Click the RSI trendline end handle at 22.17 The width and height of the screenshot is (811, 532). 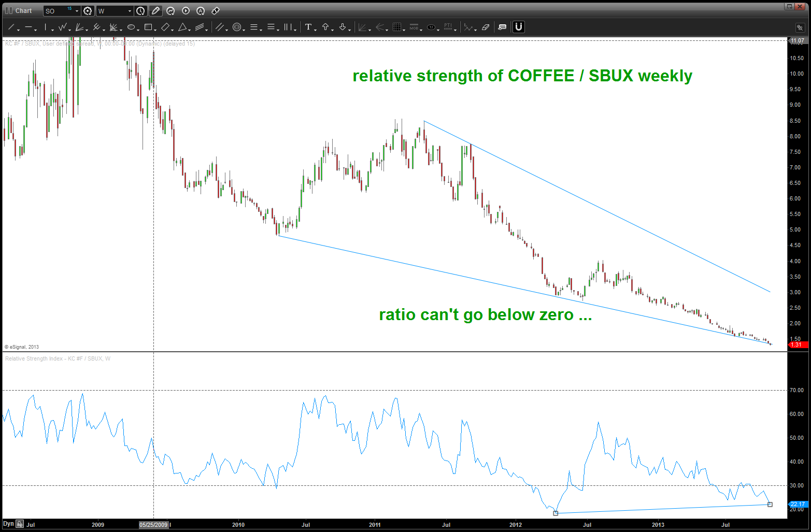(x=770, y=505)
